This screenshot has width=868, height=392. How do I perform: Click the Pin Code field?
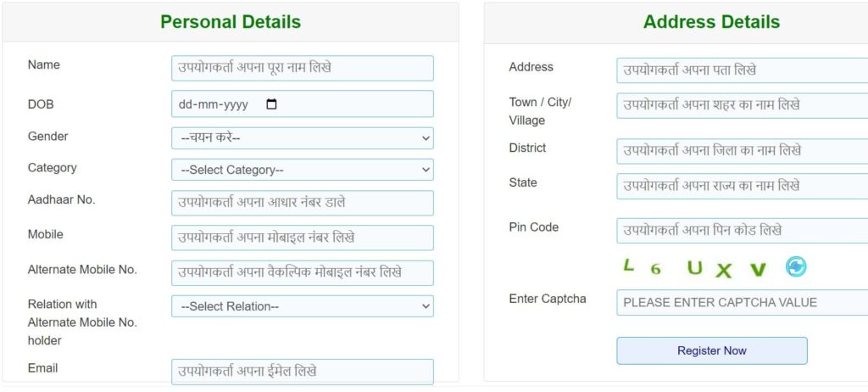(742, 231)
